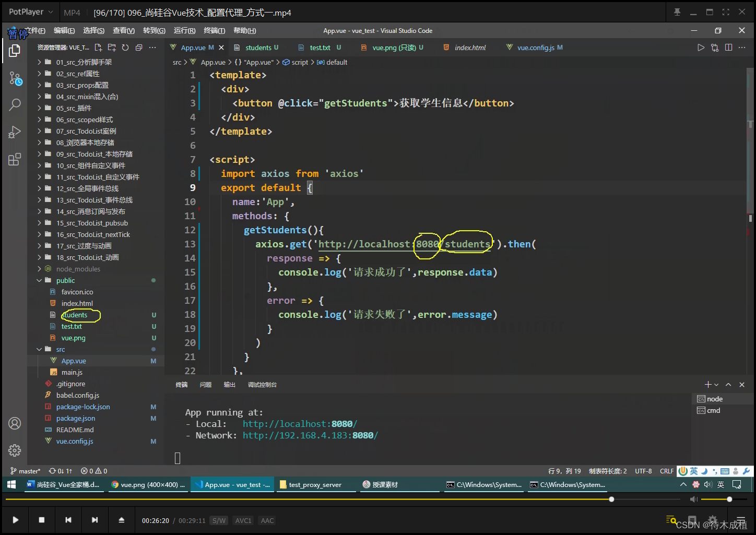The width and height of the screenshot is (756, 535).
Task: Open the Network 192.168.4.183:8080 link
Action: [310, 435]
